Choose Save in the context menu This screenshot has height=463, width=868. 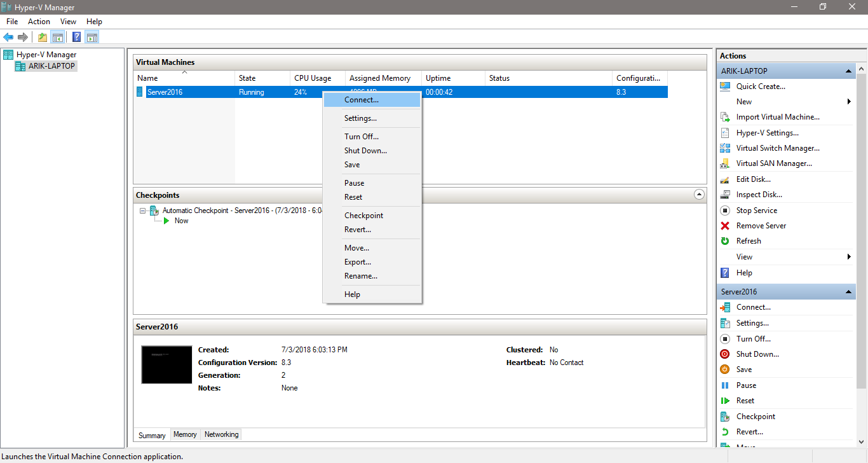(372, 165)
